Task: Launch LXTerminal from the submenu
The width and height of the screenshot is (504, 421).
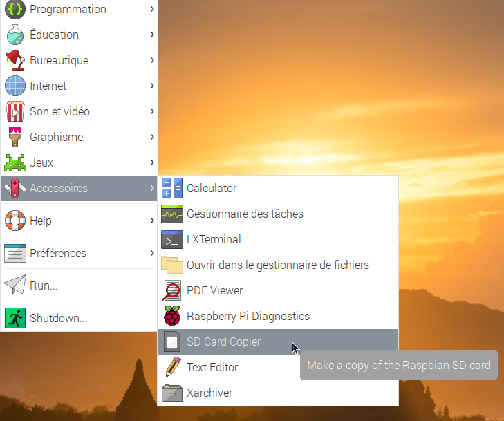Action: point(278,239)
